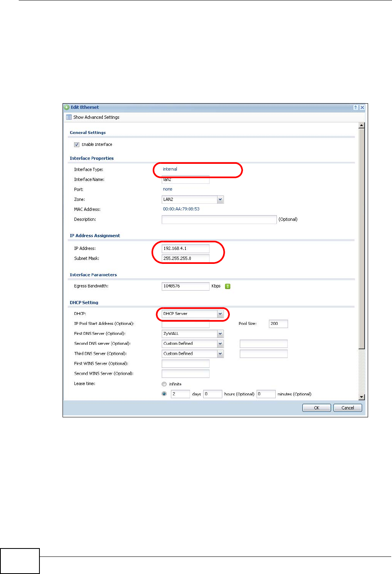This screenshot has width=392, height=574.
Task: Click the Description input field
Action: pyautogui.click(x=219, y=220)
